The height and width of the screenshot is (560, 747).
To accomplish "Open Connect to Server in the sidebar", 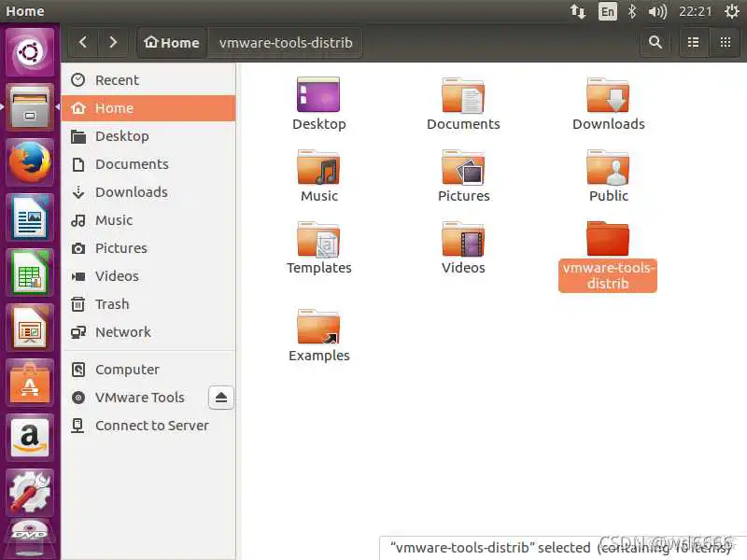I will point(152,426).
